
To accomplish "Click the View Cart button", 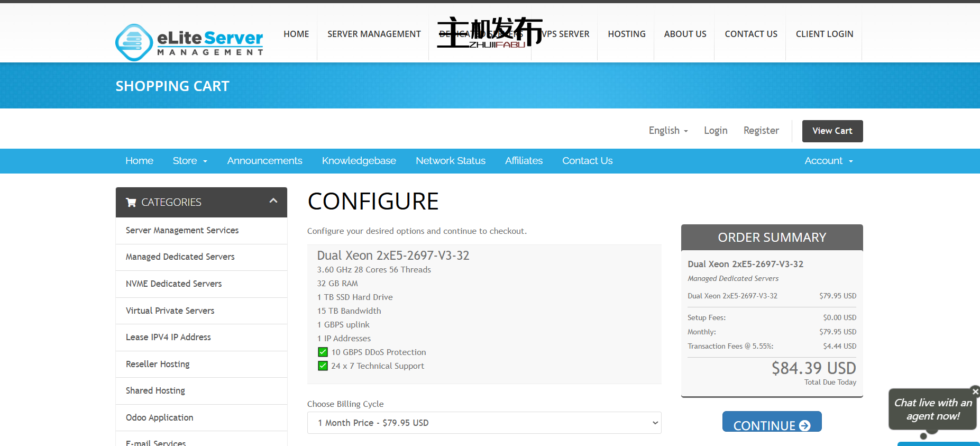I will pyautogui.click(x=832, y=131).
